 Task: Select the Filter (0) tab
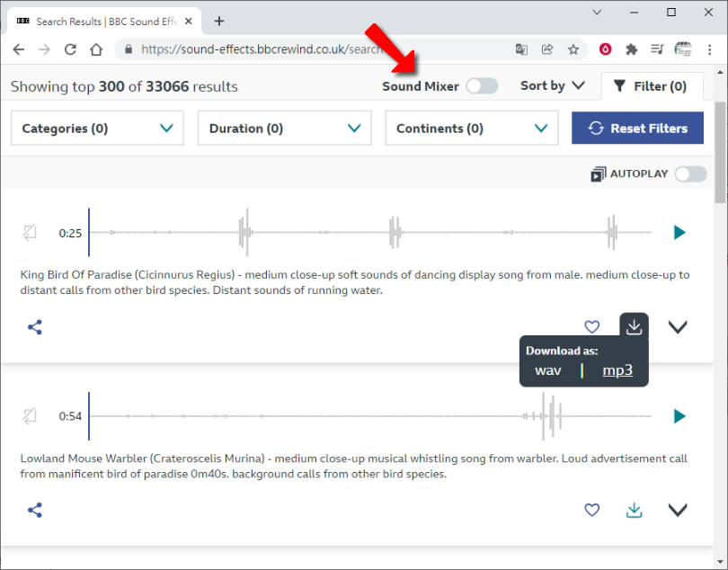pos(652,86)
